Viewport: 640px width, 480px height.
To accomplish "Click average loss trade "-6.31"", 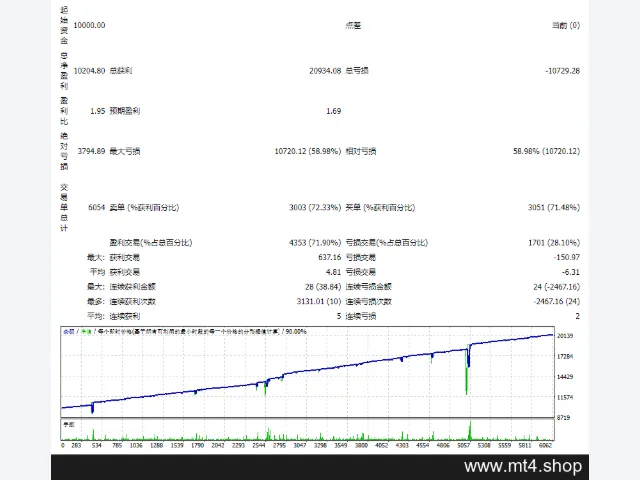I will [x=571, y=272].
